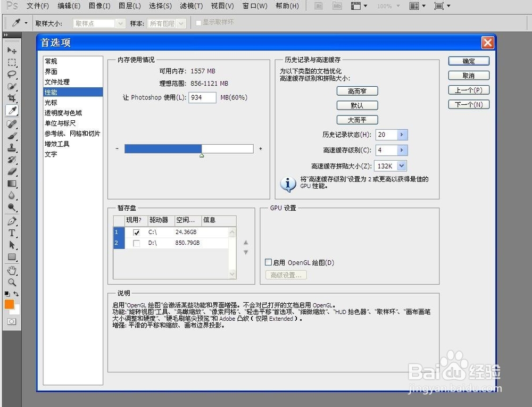
Task: Open the 图像(I) menu
Action: 99,6
